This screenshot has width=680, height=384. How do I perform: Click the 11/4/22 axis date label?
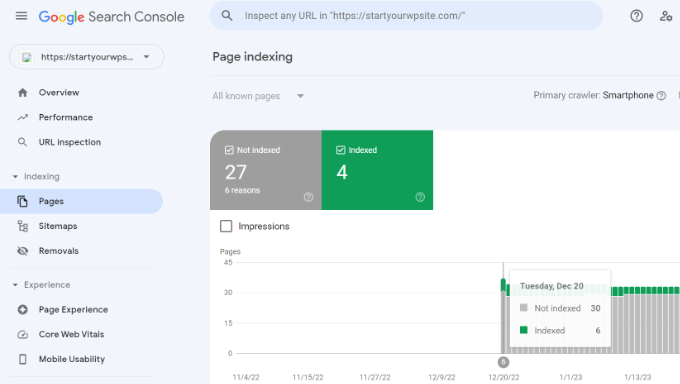point(246,377)
